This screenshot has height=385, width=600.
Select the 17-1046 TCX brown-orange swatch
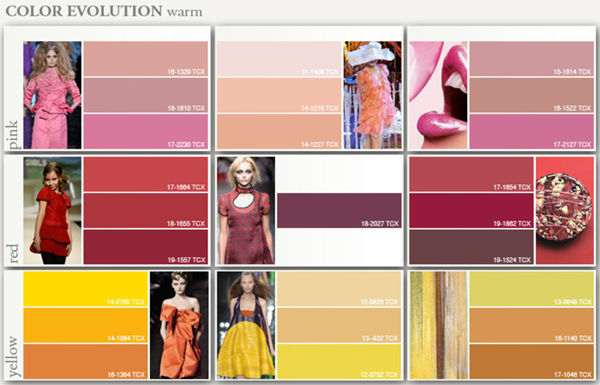[x=532, y=362]
